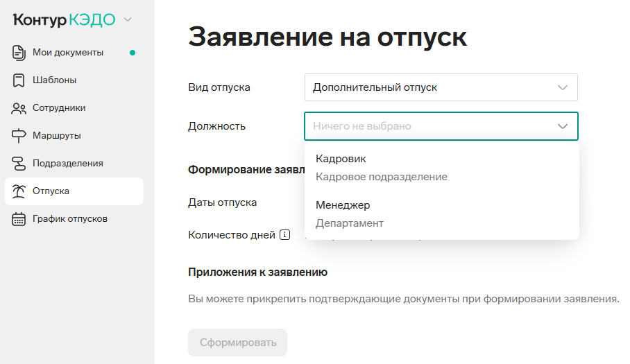Viewport: 630px width, 364px height.
Task: Click the Подразделения structure icon
Action: (19, 164)
